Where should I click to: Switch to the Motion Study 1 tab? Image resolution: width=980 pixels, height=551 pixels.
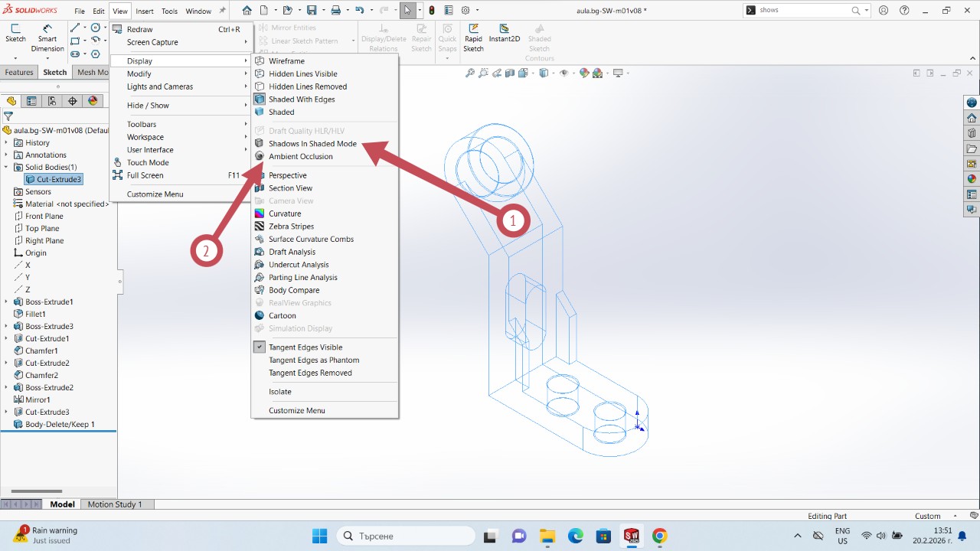115,504
